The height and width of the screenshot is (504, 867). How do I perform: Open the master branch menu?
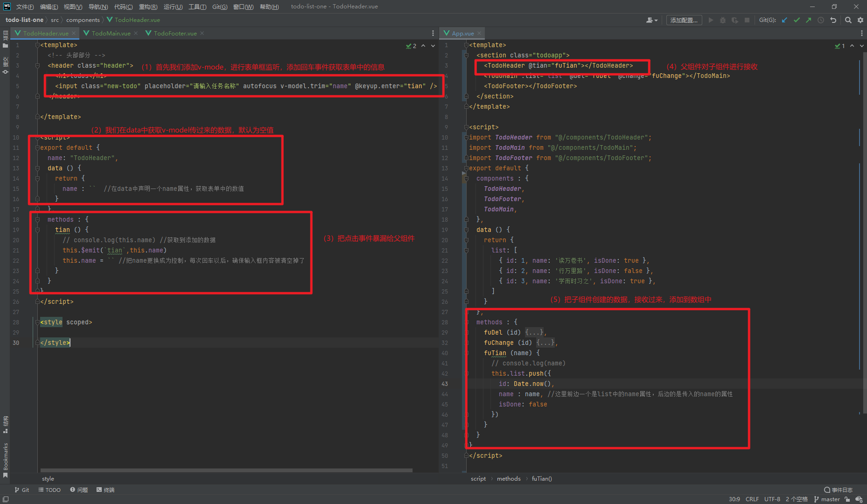pos(827,499)
